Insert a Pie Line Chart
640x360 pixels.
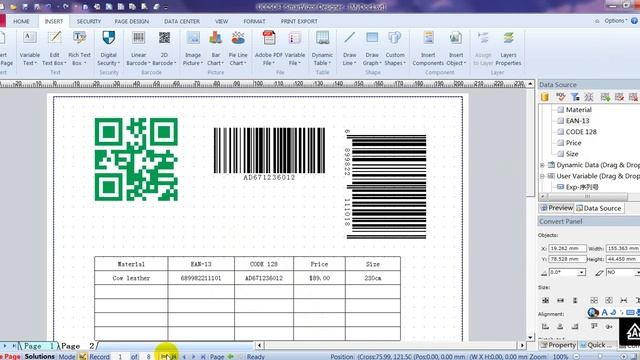click(x=238, y=48)
